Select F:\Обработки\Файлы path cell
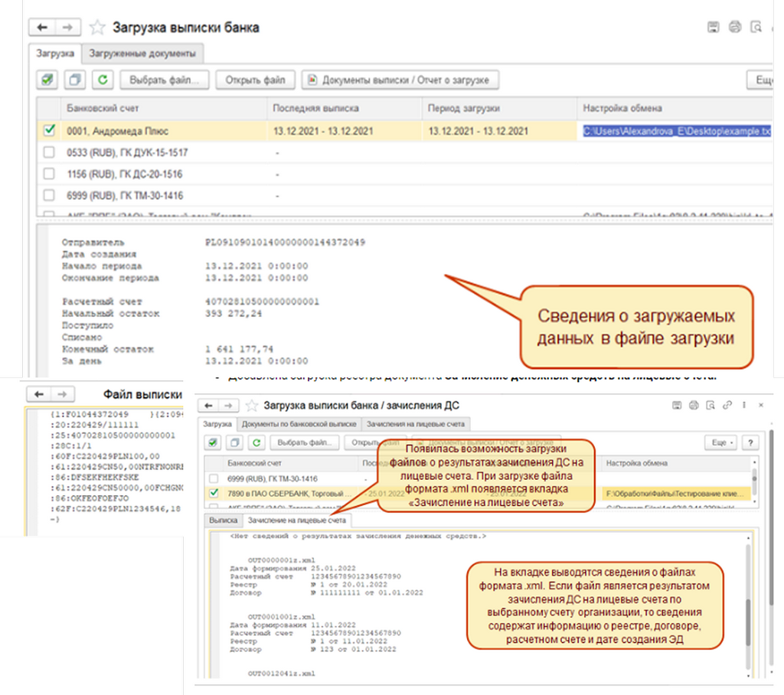The width and height of the screenshot is (784, 695). 676,494
